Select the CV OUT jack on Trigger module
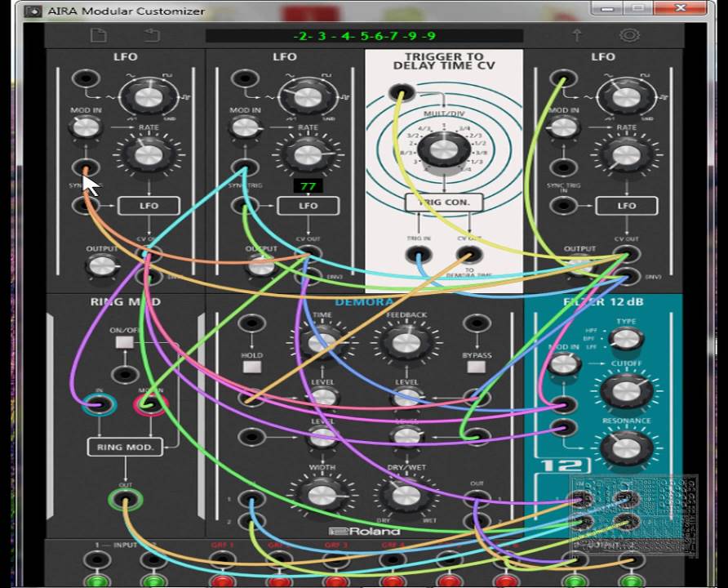Image resolution: width=728 pixels, height=588 pixels. tap(469, 254)
